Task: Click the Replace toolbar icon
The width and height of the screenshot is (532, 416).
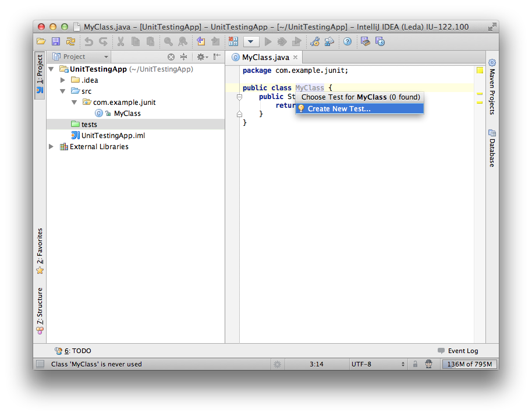Action: (183, 41)
